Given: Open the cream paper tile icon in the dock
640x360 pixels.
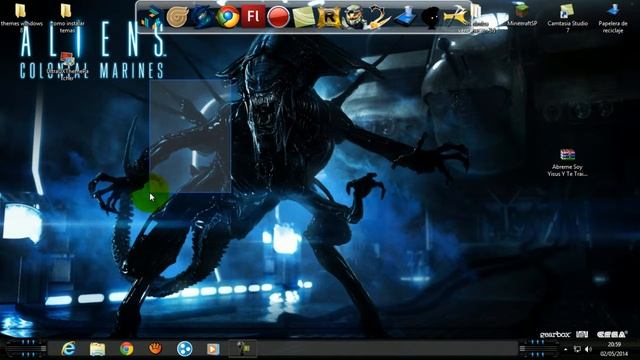Looking at the screenshot, I should (304, 17).
